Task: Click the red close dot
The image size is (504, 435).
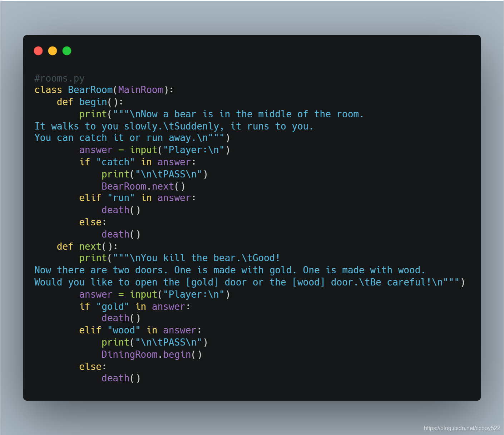Action: click(x=38, y=51)
